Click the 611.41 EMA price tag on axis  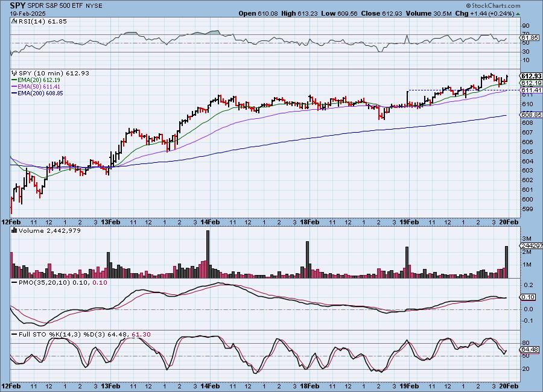pyautogui.click(x=531, y=90)
